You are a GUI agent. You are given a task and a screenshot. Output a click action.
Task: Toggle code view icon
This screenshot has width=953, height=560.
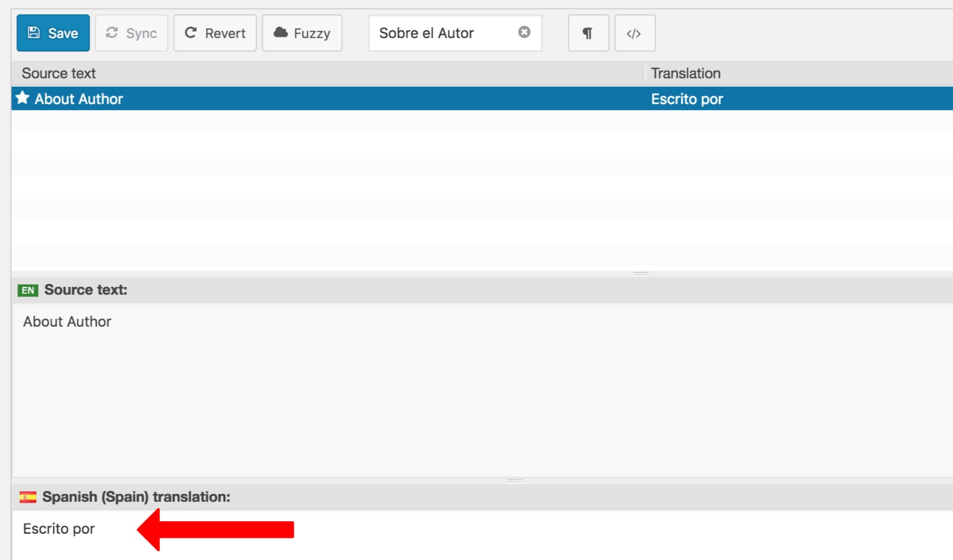(x=635, y=33)
